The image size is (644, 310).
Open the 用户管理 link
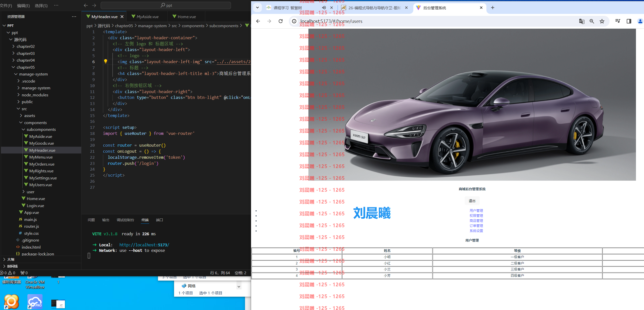[x=476, y=211]
